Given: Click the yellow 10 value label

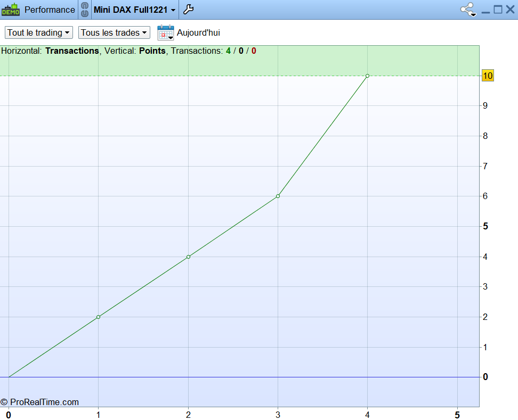Looking at the screenshot, I should point(488,76).
